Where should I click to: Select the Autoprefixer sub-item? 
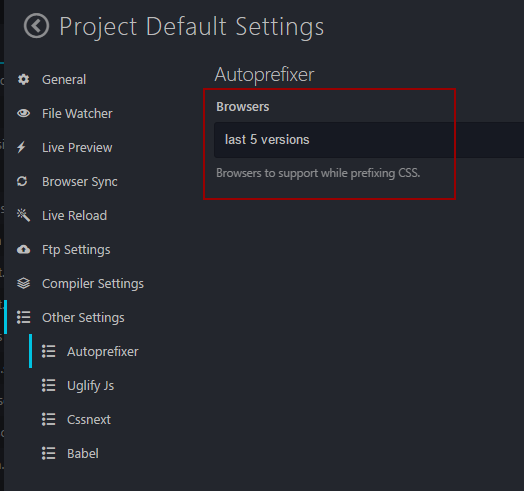[x=103, y=352]
